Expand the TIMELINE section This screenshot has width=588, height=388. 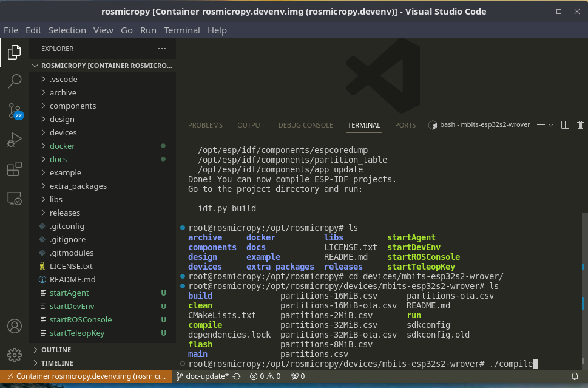[x=103, y=363]
